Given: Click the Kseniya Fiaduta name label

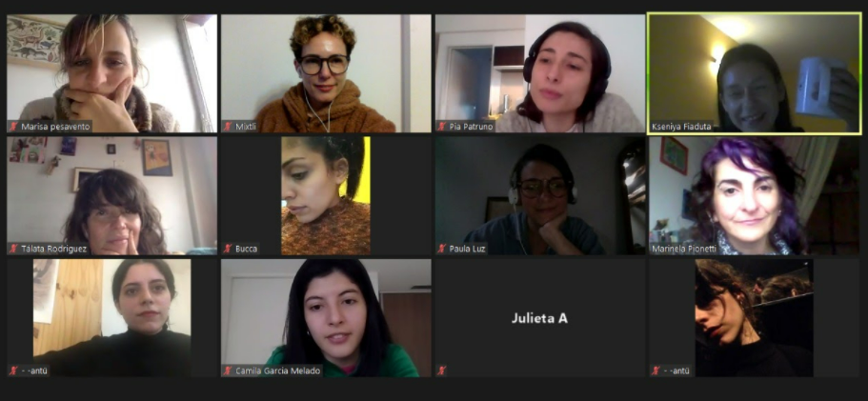Looking at the screenshot, I should [x=681, y=127].
